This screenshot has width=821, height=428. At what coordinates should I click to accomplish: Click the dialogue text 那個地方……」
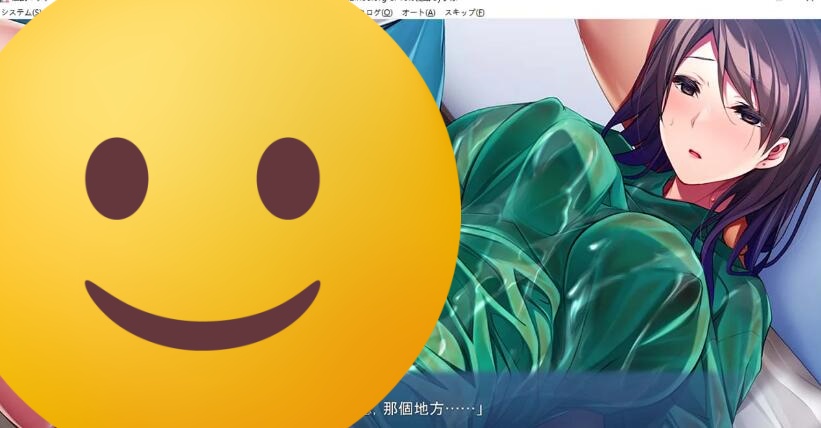point(433,409)
